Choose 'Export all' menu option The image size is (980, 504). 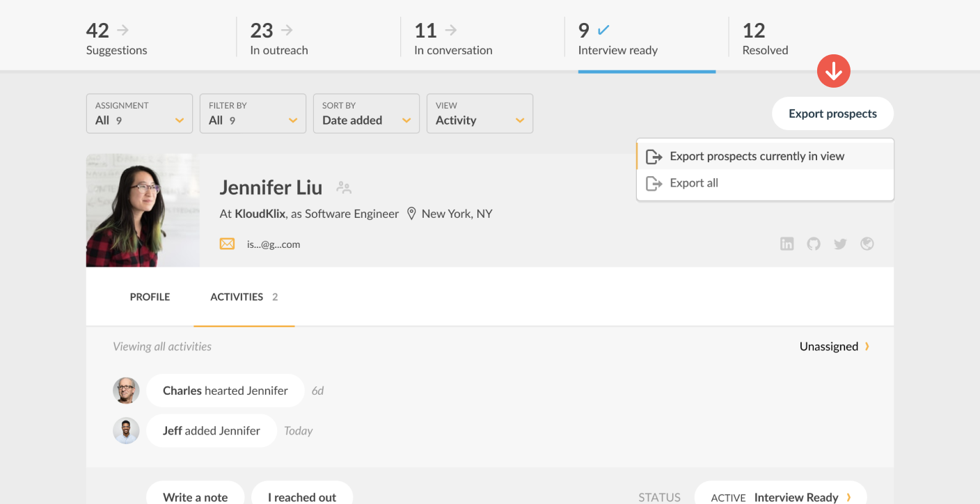click(x=766, y=183)
